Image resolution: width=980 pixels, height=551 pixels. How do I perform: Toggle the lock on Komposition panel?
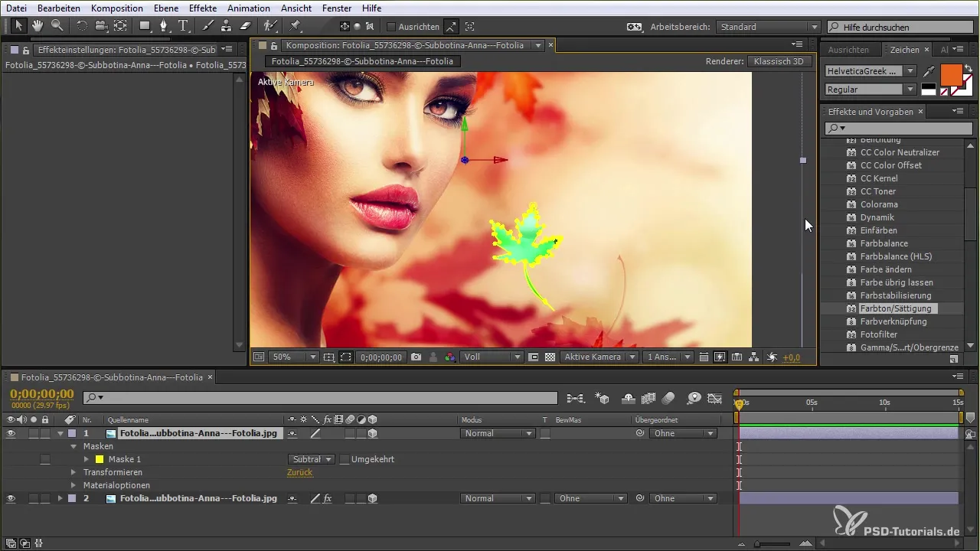click(273, 45)
